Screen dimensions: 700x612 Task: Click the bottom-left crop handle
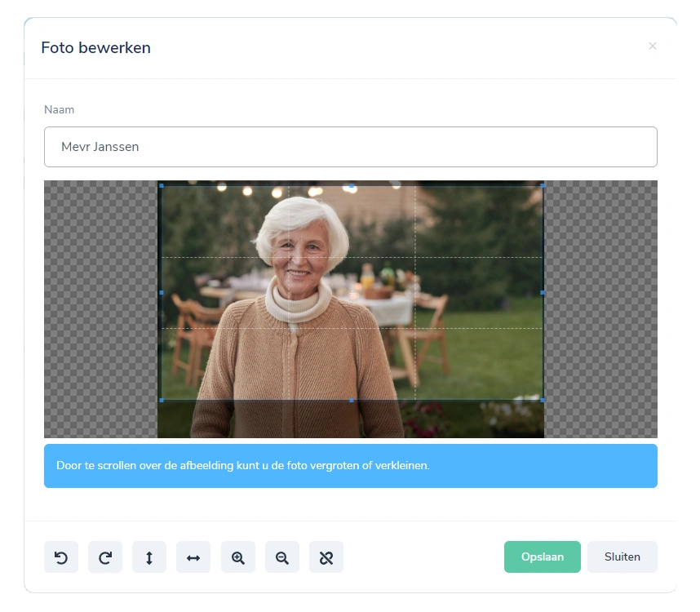click(x=161, y=400)
